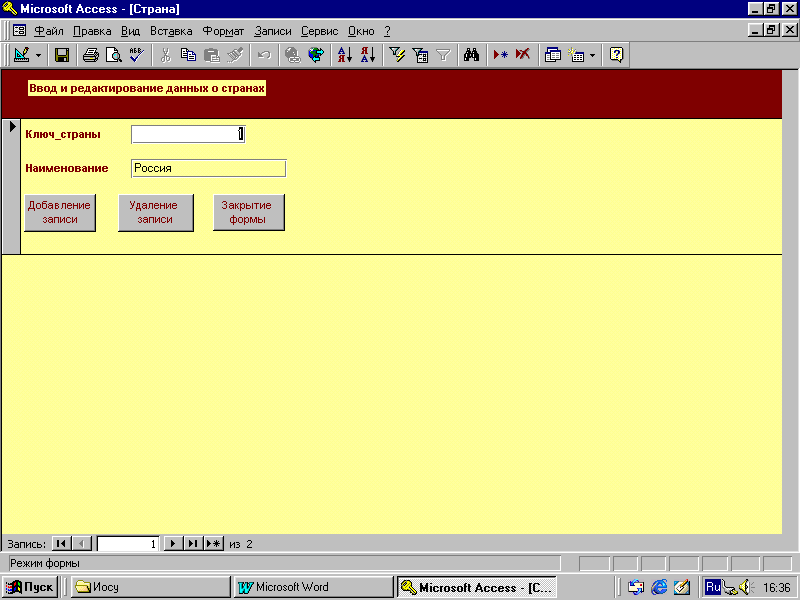This screenshot has width=800, height=600.
Task: Open the ? help menu
Action: [387, 31]
